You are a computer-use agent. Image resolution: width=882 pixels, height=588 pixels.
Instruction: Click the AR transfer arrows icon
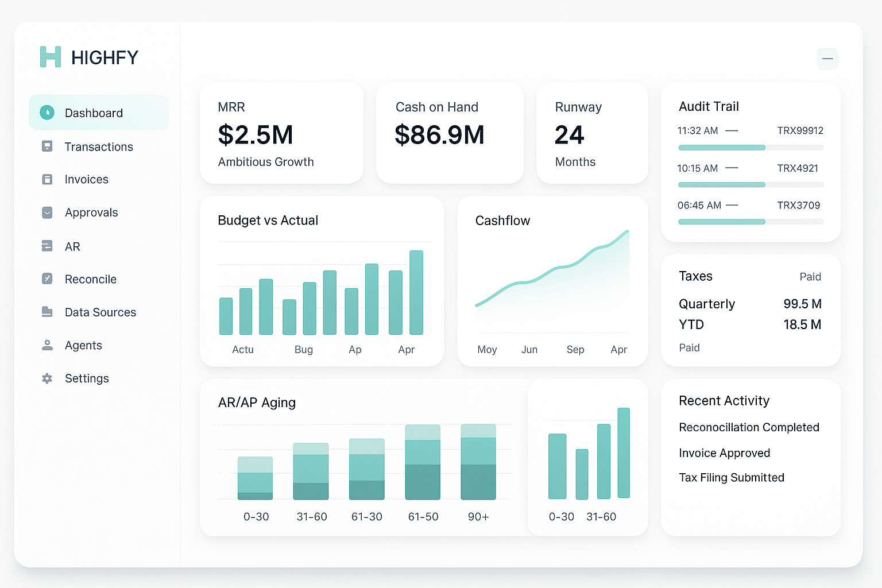coord(47,246)
